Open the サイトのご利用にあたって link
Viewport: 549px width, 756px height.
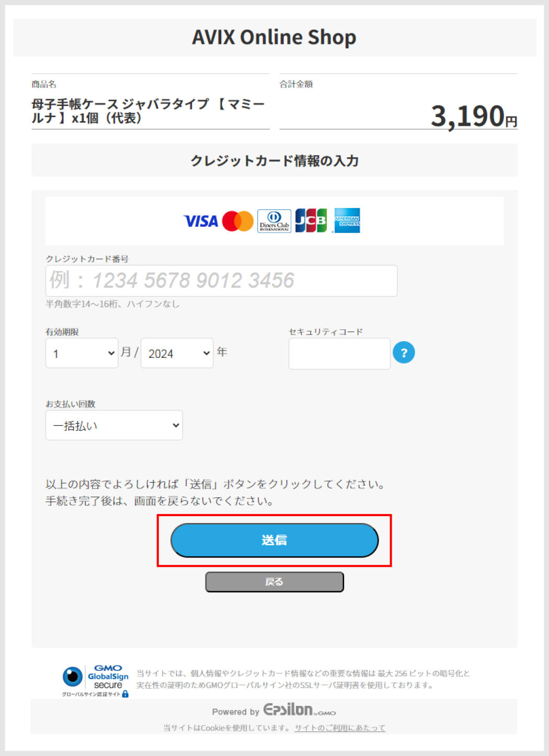[340, 728]
